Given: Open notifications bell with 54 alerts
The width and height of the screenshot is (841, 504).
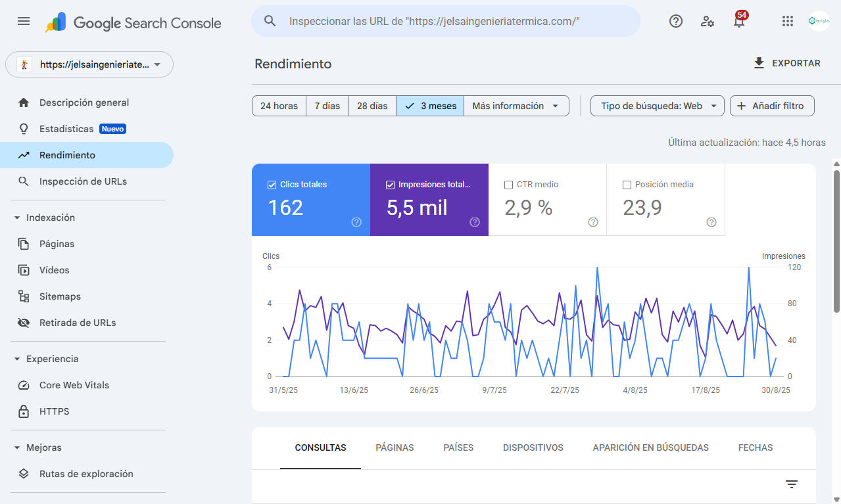Looking at the screenshot, I should coord(739,21).
